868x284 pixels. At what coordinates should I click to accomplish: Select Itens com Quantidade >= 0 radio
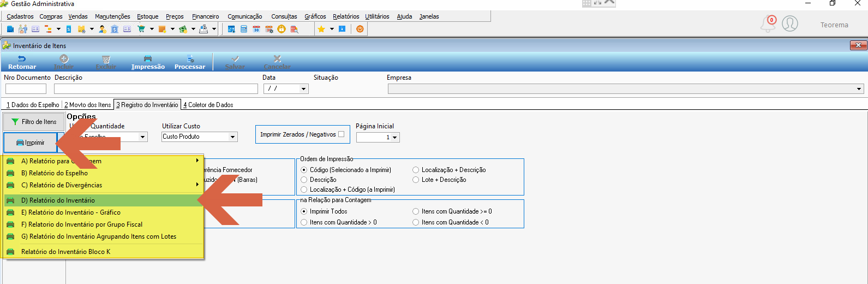pyautogui.click(x=416, y=211)
